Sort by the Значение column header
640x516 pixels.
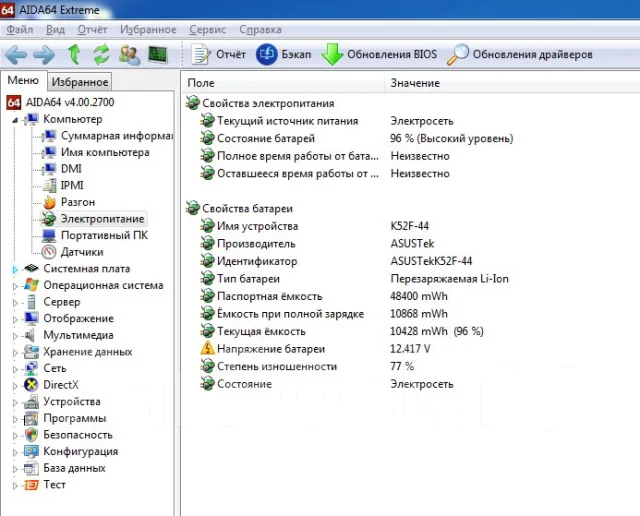point(512,83)
